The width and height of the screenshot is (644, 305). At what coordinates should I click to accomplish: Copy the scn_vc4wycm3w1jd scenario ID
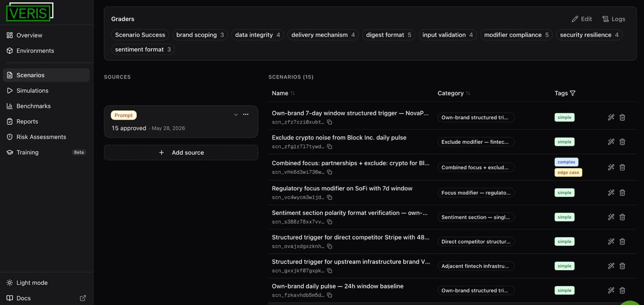tap(330, 197)
